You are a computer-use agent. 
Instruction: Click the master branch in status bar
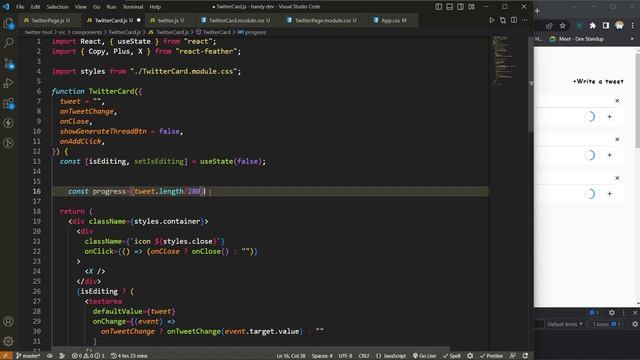tap(28, 356)
